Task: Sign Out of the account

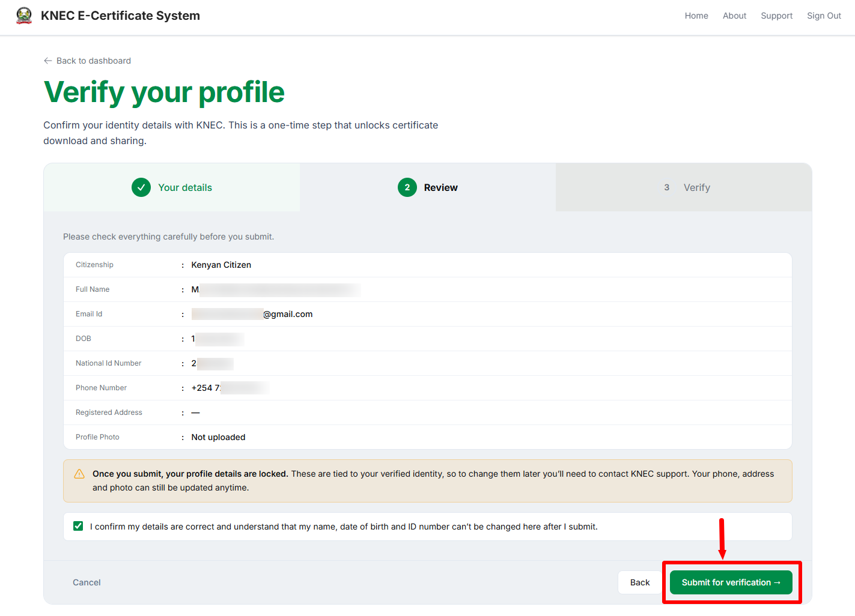Action: pos(824,16)
